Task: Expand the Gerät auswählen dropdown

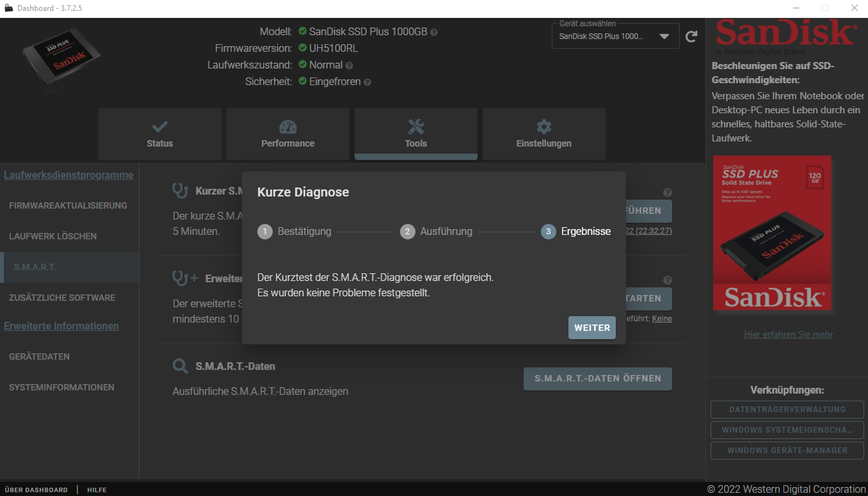Action: [615, 36]
